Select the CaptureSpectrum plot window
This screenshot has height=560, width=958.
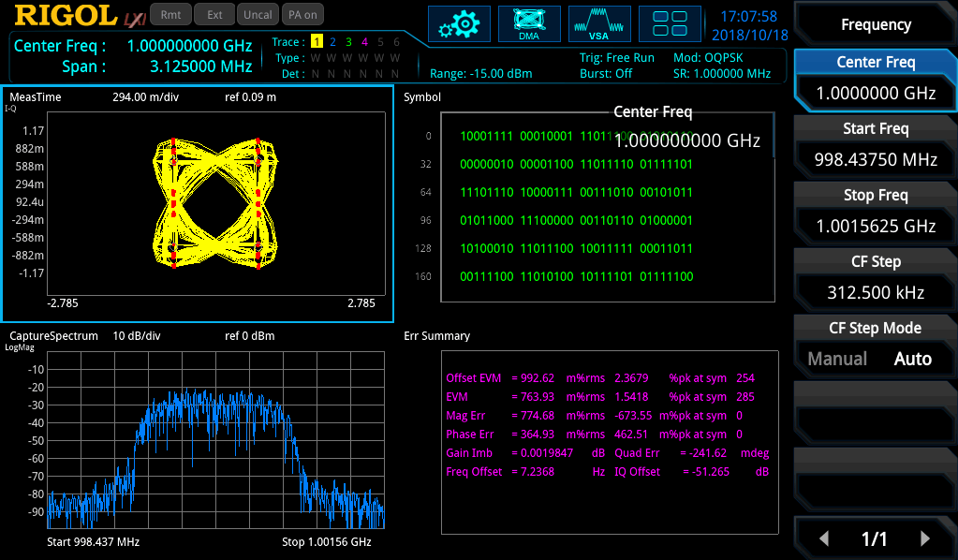tap(197, 440)
